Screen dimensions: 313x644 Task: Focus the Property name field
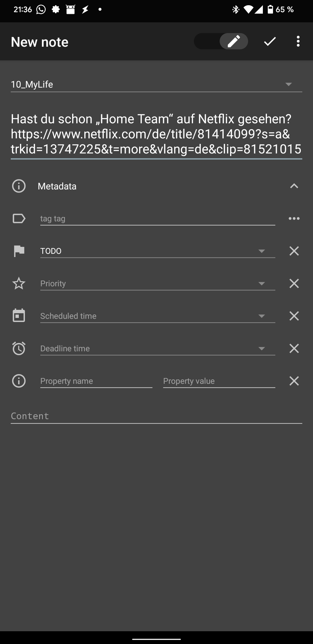(x=96, y=381)
